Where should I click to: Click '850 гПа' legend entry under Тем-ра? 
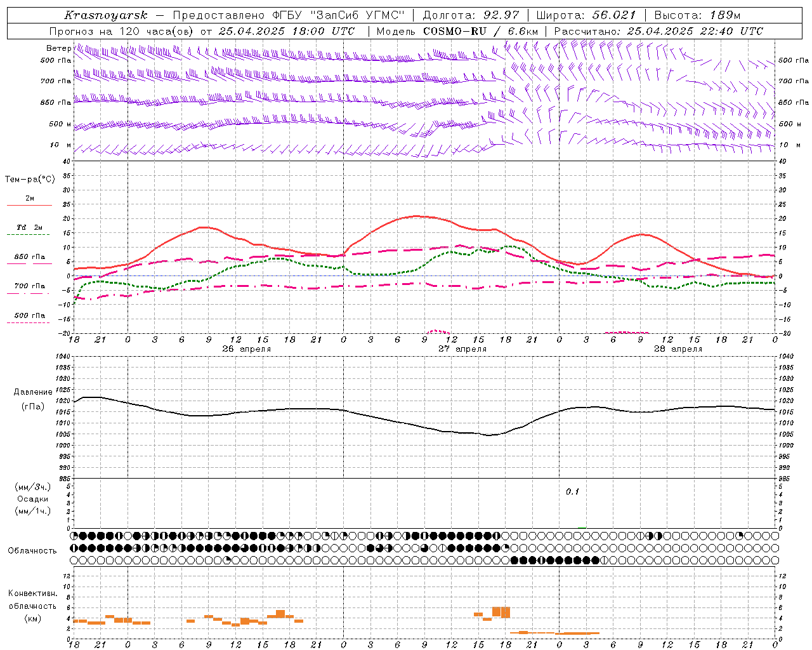pyautogui.click(x=30, y=257)
